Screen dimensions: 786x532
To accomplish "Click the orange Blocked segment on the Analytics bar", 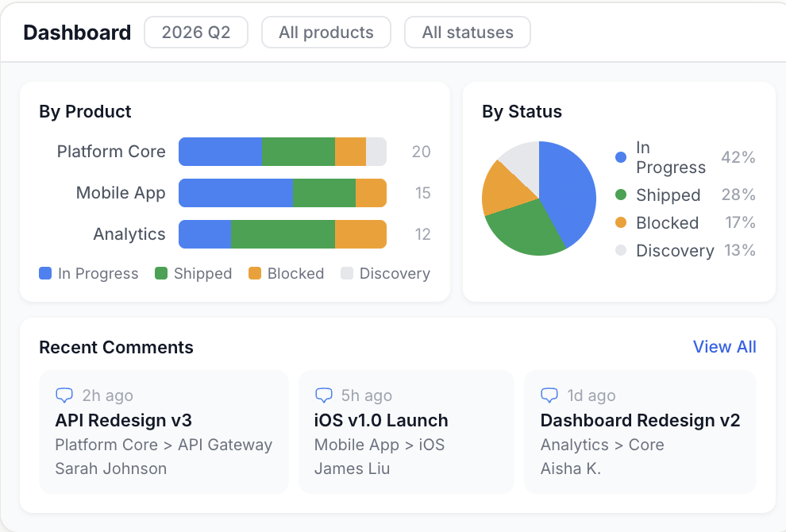I will coord(360,234).
